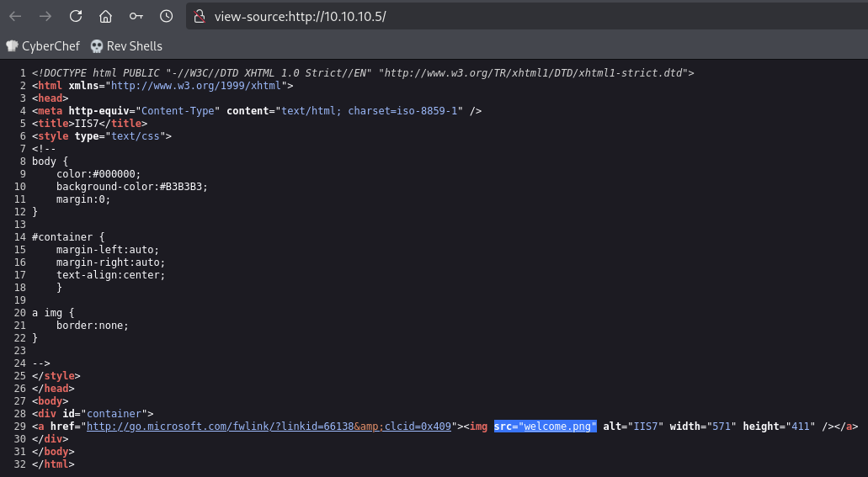Reload the view-source page
This screenshot has height=477, width=868.
76,16
